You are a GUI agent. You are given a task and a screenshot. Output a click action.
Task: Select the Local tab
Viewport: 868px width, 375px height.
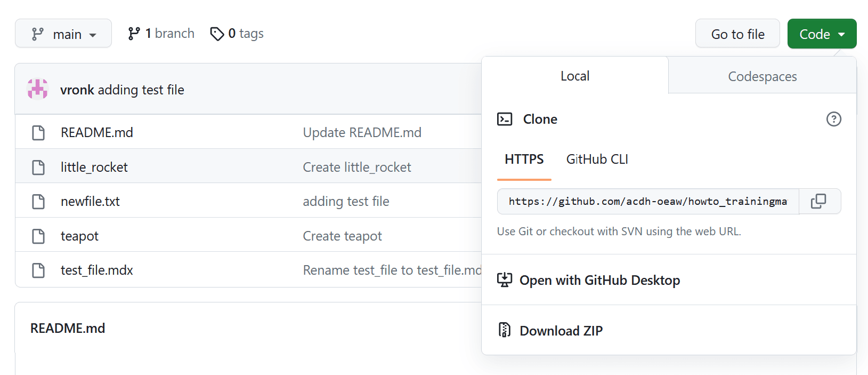point(574,76)
